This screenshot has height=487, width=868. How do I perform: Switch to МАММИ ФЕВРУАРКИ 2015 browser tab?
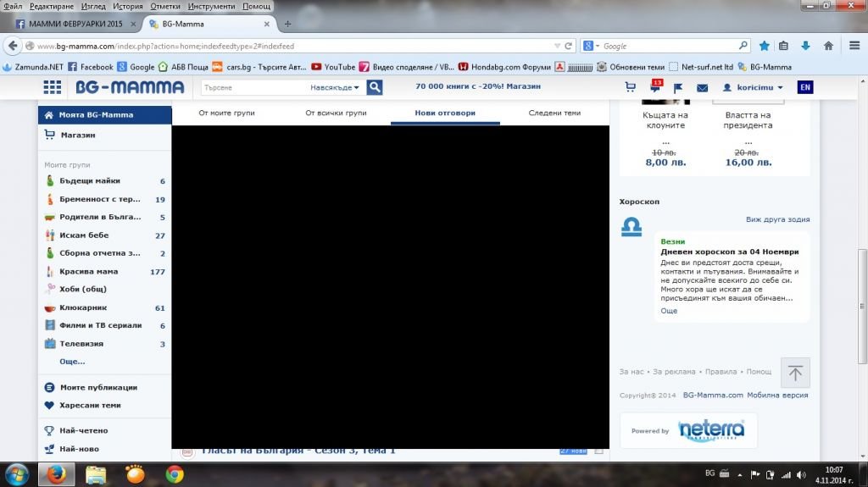[x=75, y=24]
